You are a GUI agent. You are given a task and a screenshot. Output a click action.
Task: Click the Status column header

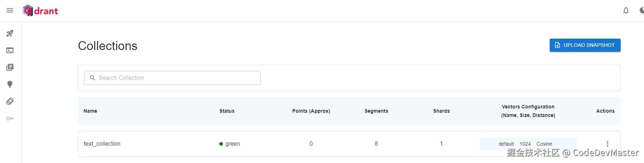227,111
